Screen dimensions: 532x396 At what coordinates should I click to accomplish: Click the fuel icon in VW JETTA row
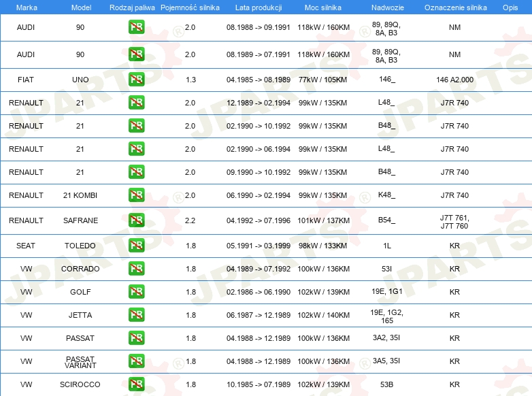136,315
